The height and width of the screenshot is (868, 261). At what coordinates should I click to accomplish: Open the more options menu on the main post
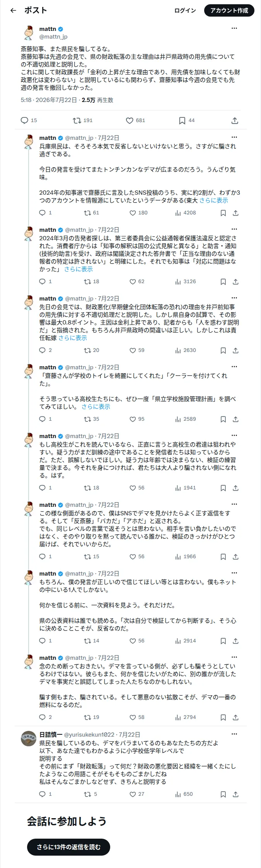point(234,28)
